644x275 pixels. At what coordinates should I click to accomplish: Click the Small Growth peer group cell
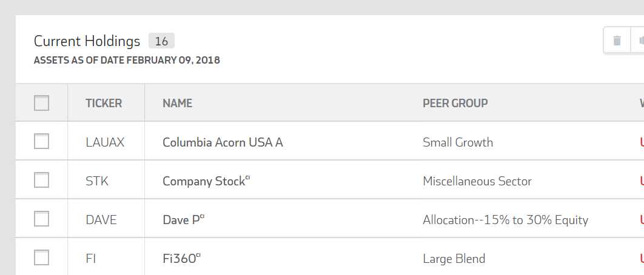[x=458, y=142]
